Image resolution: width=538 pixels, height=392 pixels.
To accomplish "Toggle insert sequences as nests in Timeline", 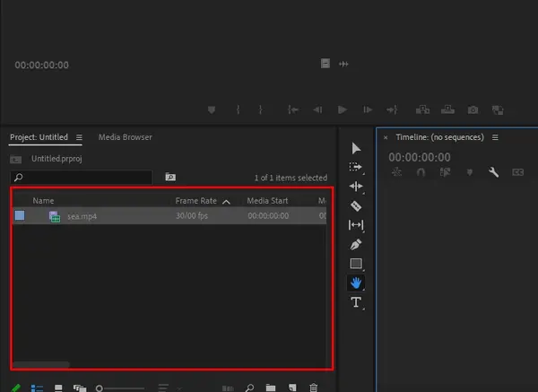I will [396, 171].
